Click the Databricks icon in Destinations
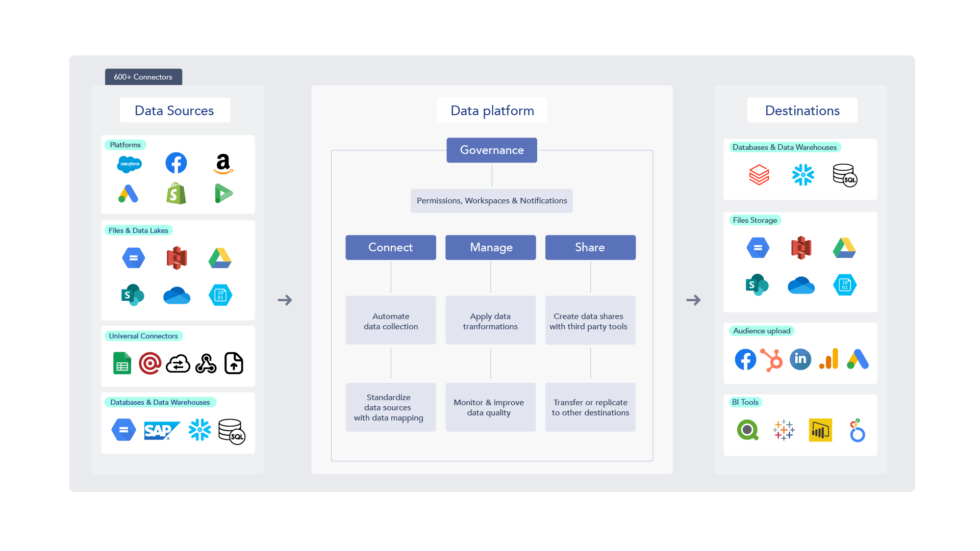Viewport: 980px width, 551px height. click(x=759, y=175)
